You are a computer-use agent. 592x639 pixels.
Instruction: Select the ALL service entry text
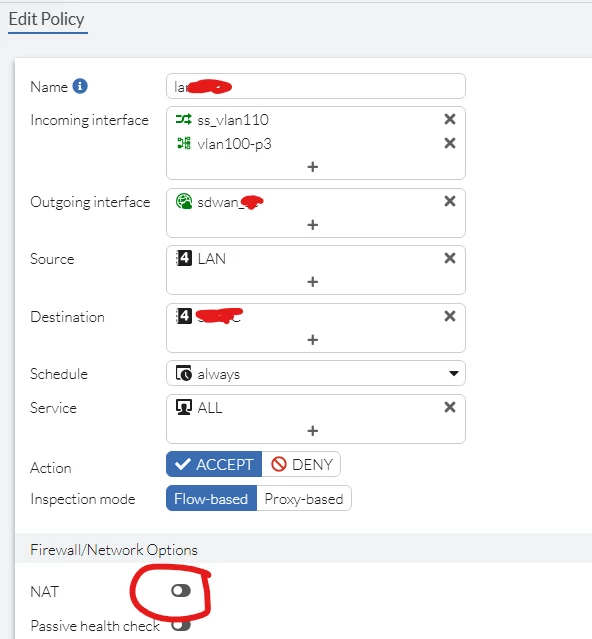click(210, 408)
